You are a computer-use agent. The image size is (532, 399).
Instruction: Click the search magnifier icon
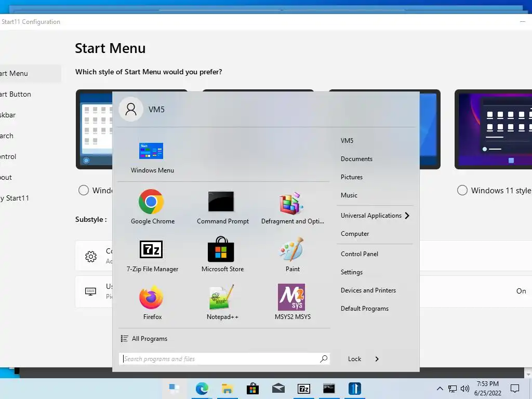pyautogui.click(x=324, y=358)
